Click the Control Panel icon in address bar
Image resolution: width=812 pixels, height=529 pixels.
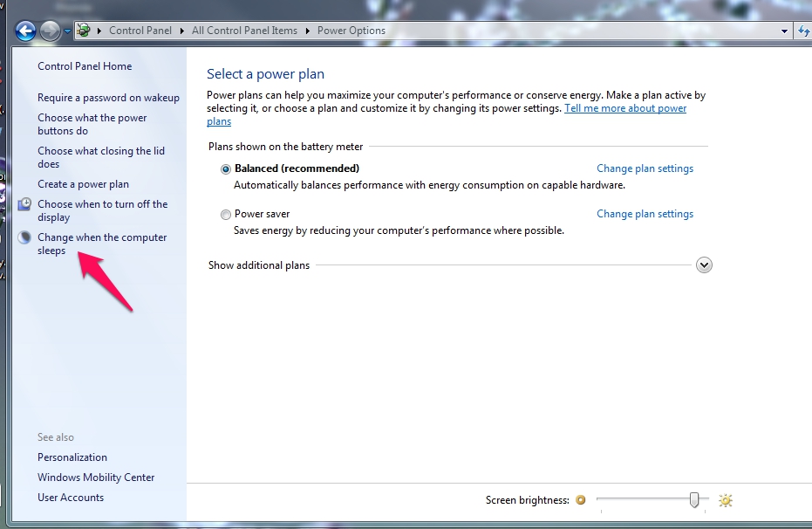click(x=84, y=31)
